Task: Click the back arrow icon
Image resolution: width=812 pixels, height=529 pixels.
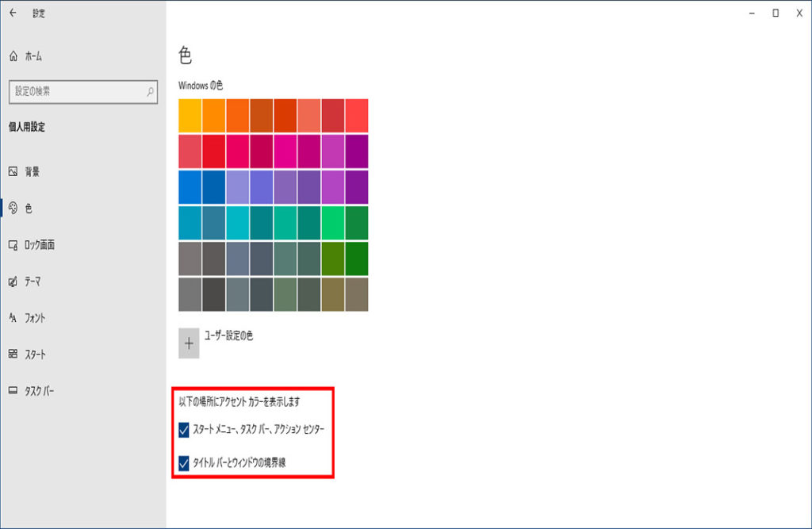Action: tap(13, 13)
